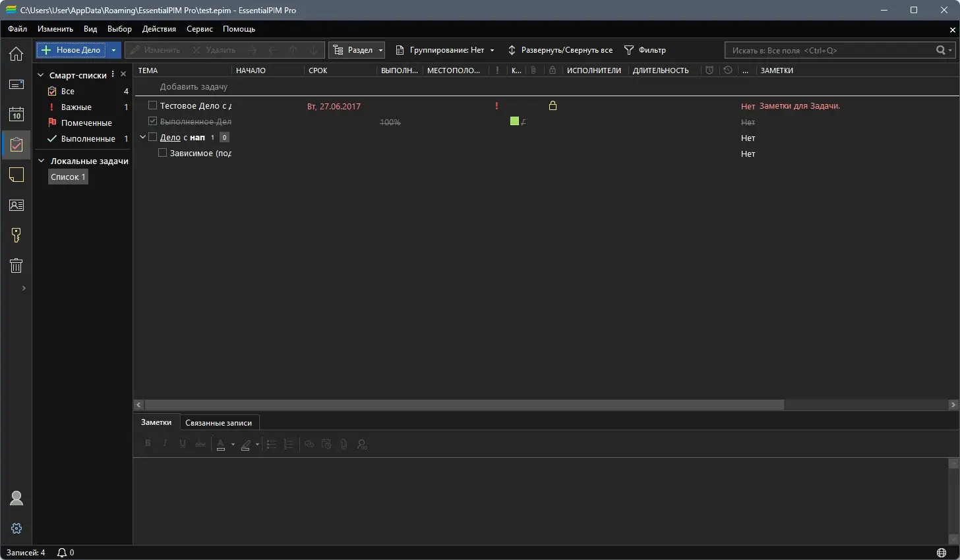Open Смарт-списки options three-dot menu

[x=113, y=74]
